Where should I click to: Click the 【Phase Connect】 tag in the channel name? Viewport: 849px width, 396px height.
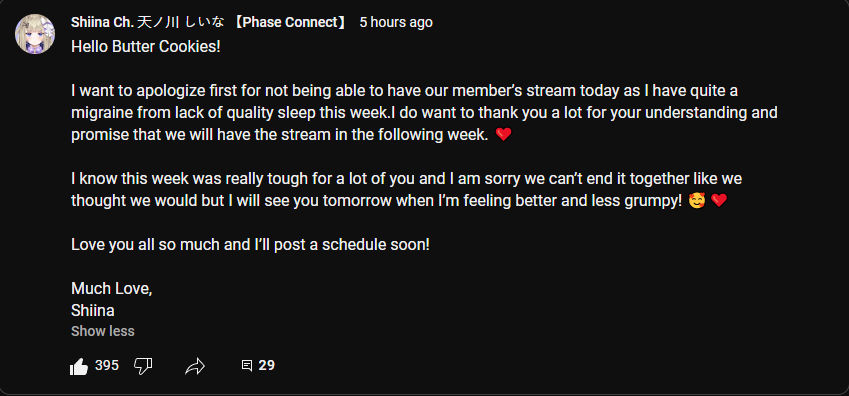click(290, 22)
